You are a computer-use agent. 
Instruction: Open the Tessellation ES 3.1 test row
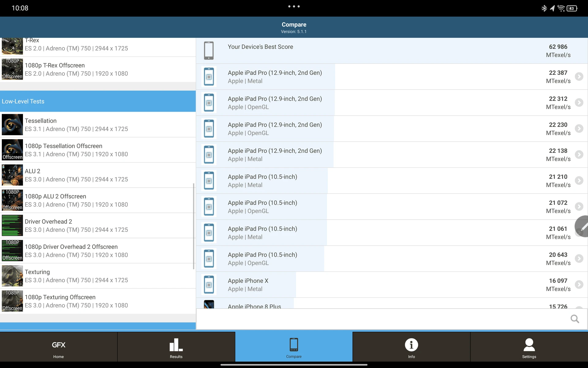[x=98, y=125]
